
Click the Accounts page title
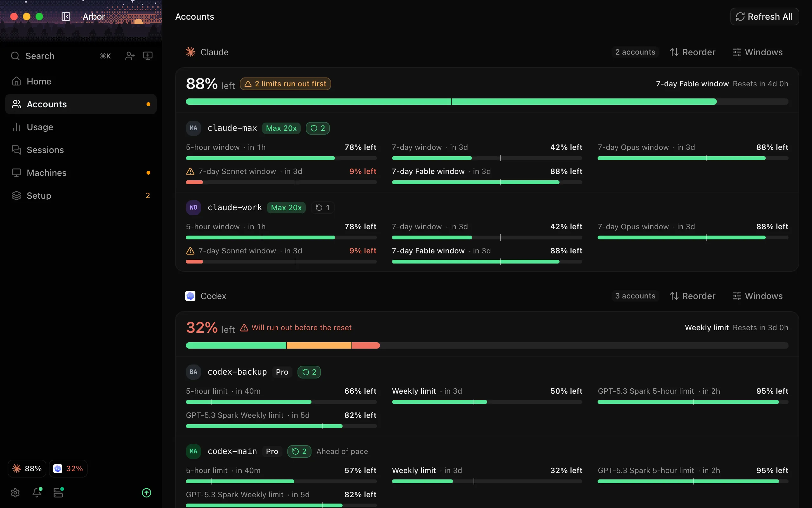tap(195, 17)
